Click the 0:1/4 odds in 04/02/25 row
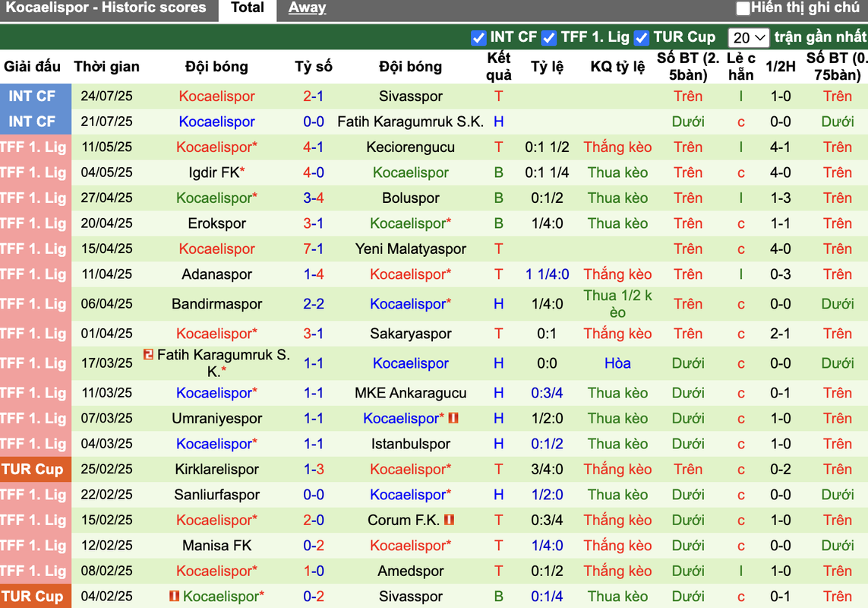The width and height of the screenshot is (868, 608). click(547, 597)
